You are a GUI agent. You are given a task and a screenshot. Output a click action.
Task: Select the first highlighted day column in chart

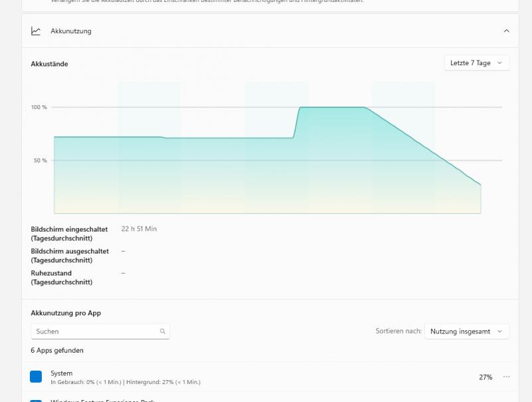coord(149,146)
